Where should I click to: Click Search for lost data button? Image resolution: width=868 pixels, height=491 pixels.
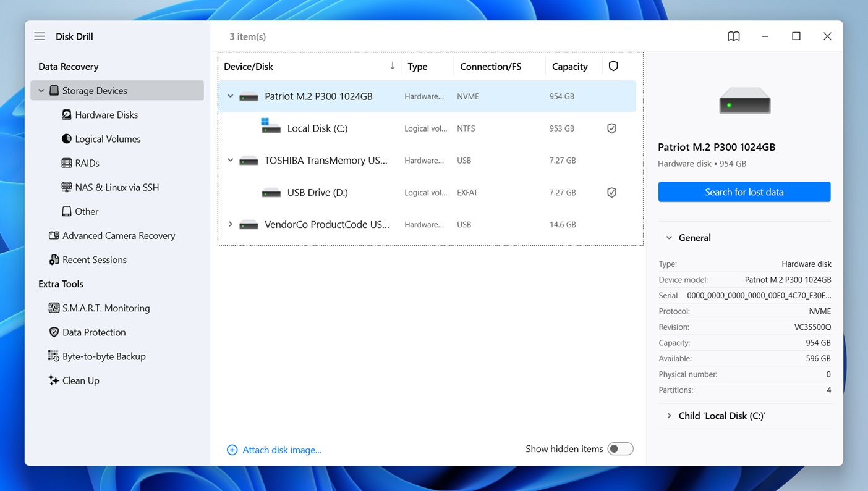744,192
